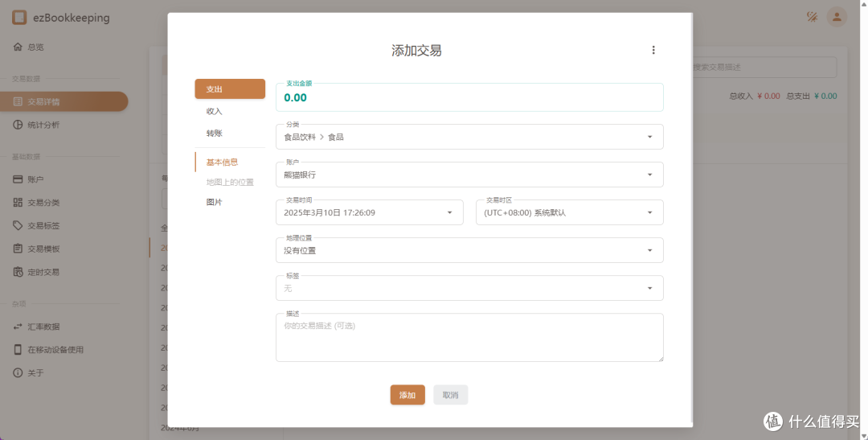Image resolution: width=868 pixels, height=440 pixels.
Task: Open 交易模板 sidebar link
Action: click(x=64, y=249)
